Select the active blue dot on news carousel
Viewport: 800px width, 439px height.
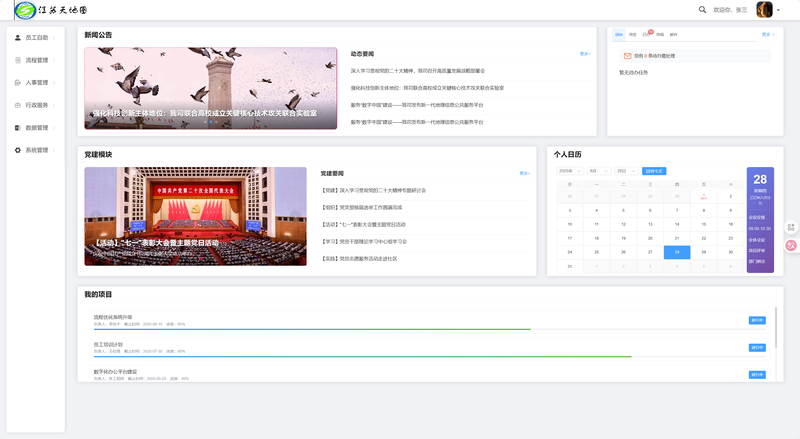(x=211, y=122)
